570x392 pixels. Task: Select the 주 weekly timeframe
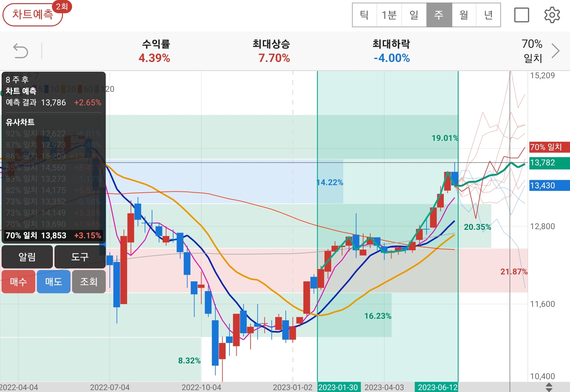click(439, 15)
